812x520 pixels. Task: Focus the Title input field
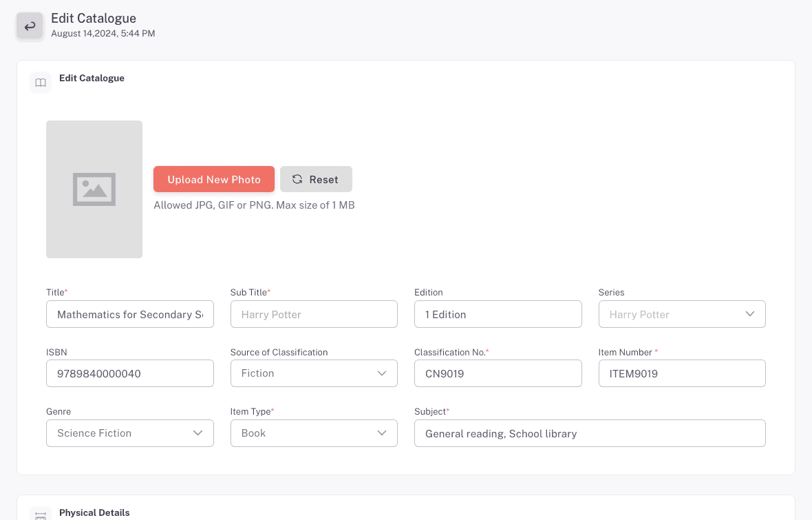[x=130, y=314]
